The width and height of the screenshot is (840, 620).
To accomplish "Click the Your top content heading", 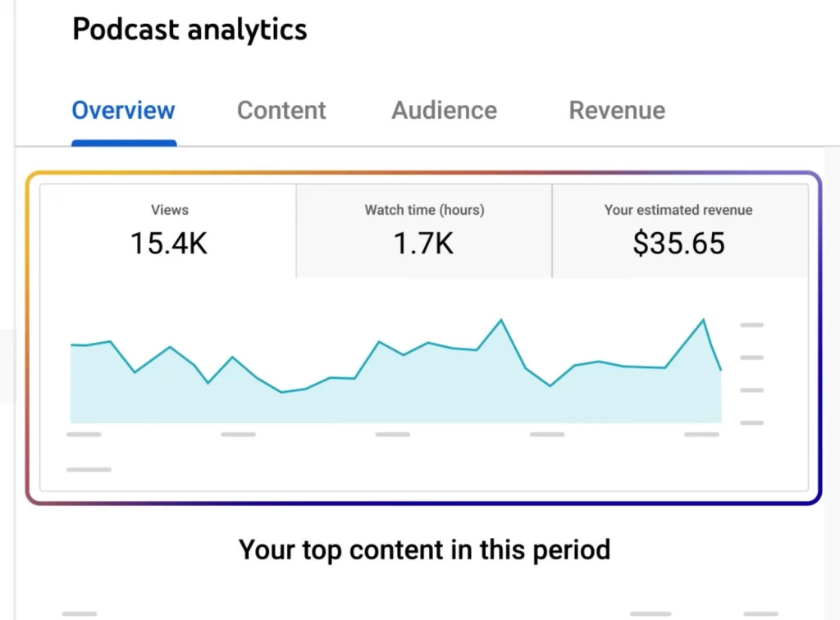I will coord(424,549).
